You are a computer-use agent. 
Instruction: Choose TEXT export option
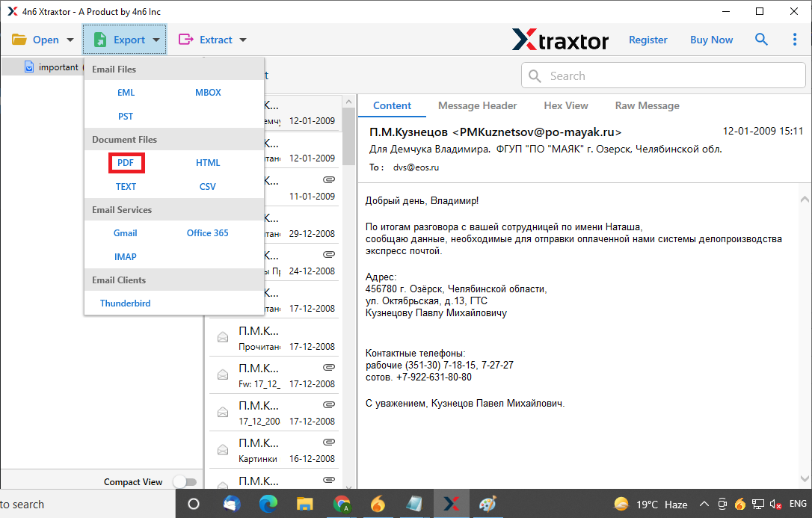click(x=126, y=187)
